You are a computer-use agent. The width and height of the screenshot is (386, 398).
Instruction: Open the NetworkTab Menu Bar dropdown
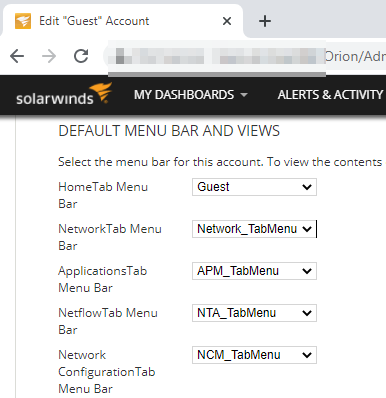[254, 229]
